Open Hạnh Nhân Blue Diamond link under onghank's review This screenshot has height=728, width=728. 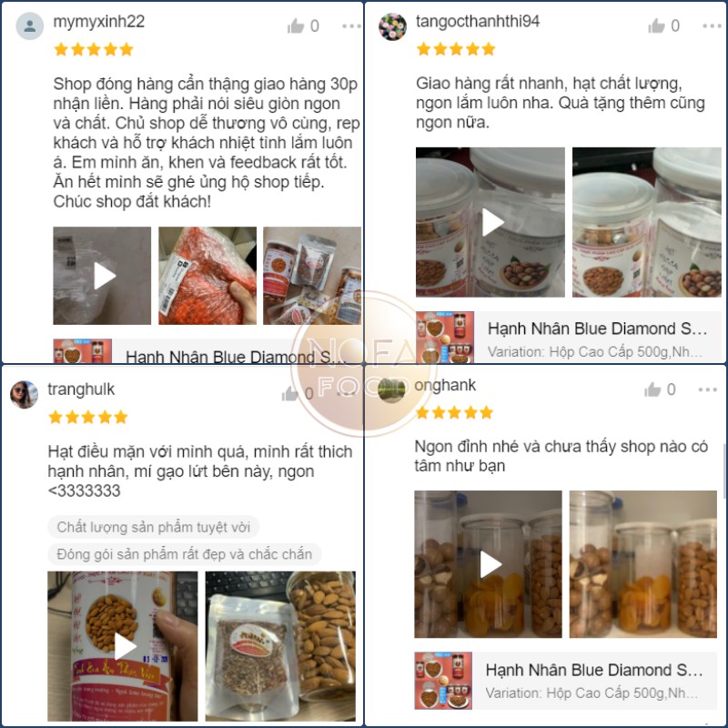[566, 681]
